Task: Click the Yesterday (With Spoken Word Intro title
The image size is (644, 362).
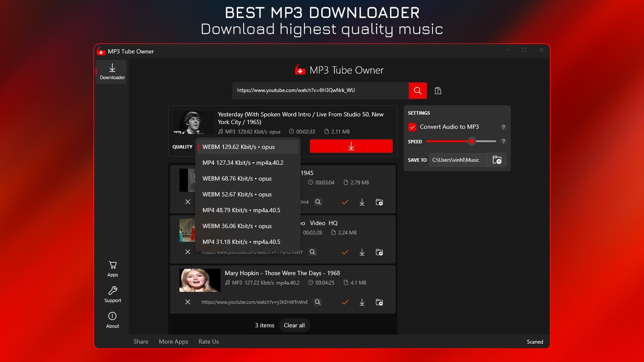Action: pyautogui.click(x=301, y=118)
